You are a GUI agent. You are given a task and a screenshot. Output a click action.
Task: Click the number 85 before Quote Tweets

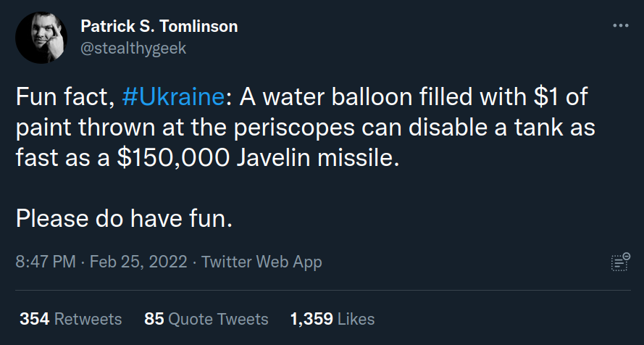(x=154, y=319)
